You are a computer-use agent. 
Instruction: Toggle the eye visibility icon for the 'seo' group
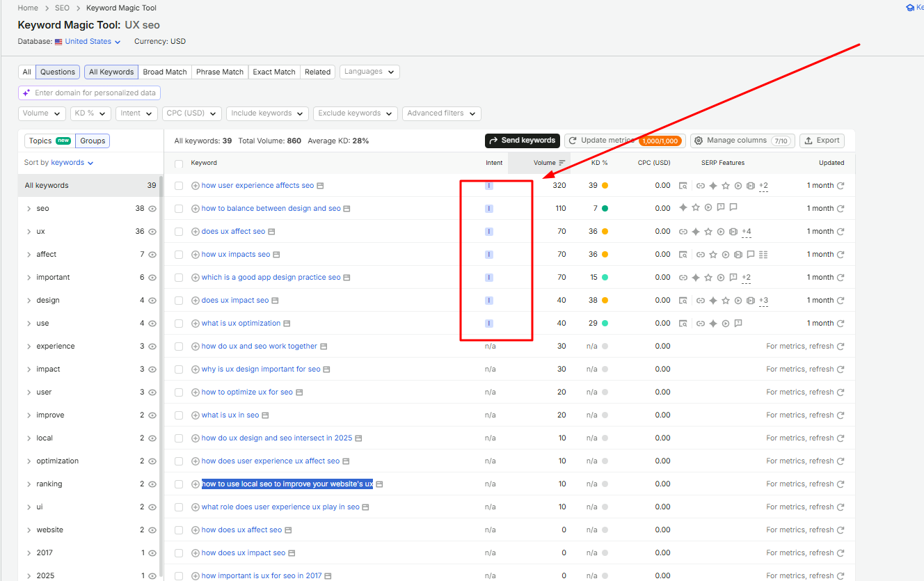point(152,209)
